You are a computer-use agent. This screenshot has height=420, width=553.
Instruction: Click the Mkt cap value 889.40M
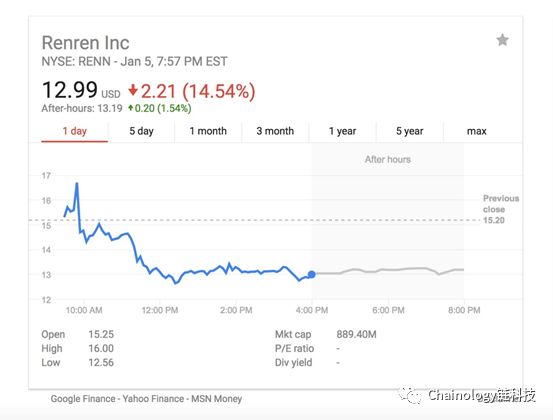tap(356, 334)
